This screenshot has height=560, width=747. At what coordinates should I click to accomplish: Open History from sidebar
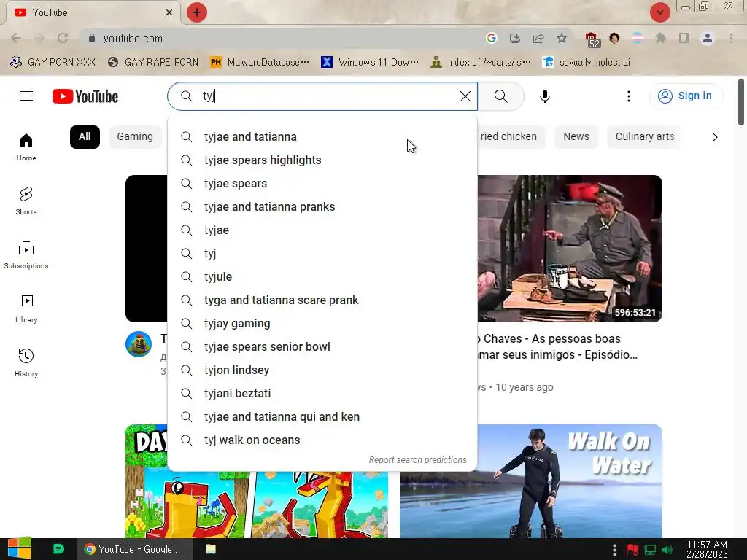click(x=26, y=363)
